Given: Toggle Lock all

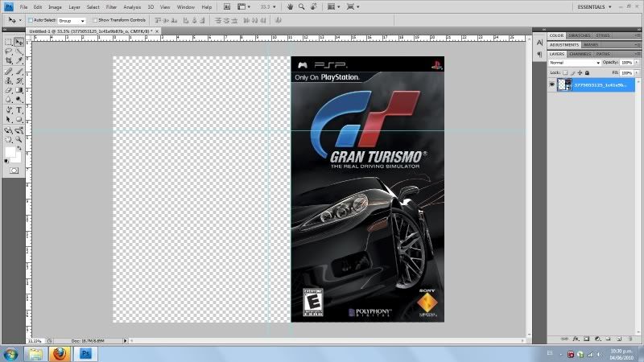Looking at the screenshot, I should [x=588, y=72].
